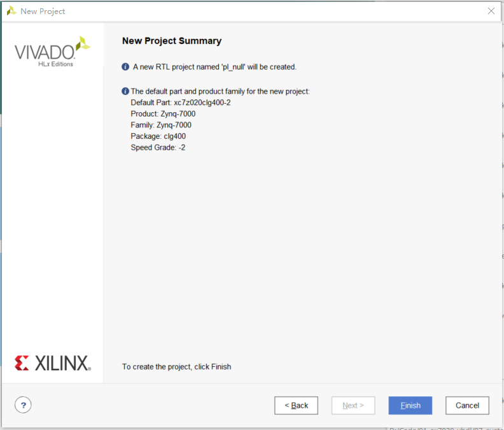This screenshot has width=504, height=430.
Task: Click the disabled Next button
Action: point(353,405)
